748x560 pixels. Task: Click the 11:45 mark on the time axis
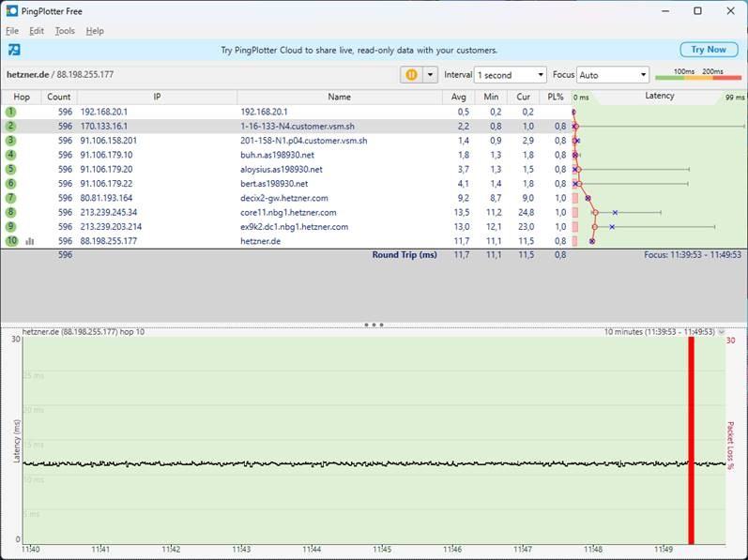382,550
